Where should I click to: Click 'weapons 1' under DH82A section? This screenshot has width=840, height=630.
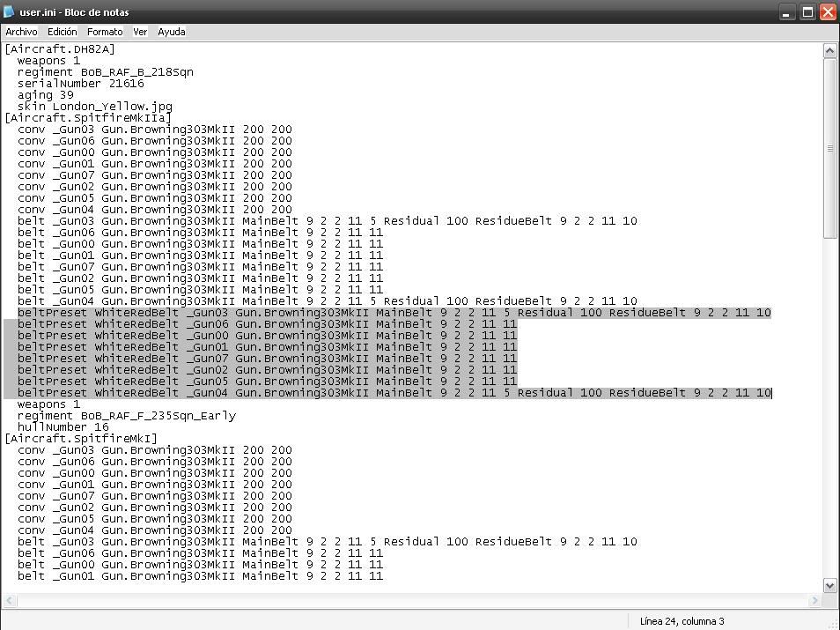(48, 61)
